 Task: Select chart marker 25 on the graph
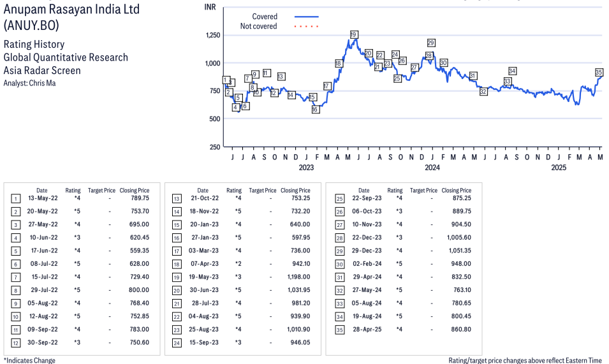[397, 78]
